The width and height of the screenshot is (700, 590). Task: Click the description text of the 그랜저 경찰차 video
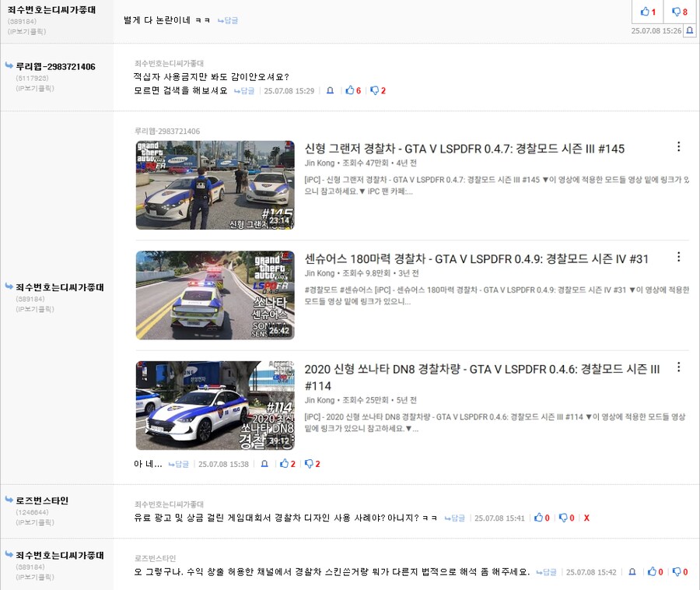pyautogui.click(x=497, y=185)
